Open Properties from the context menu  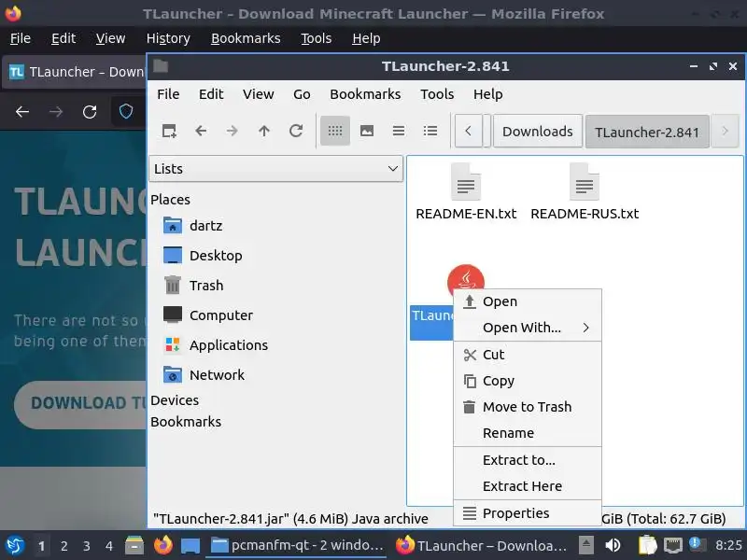(528, 513)
